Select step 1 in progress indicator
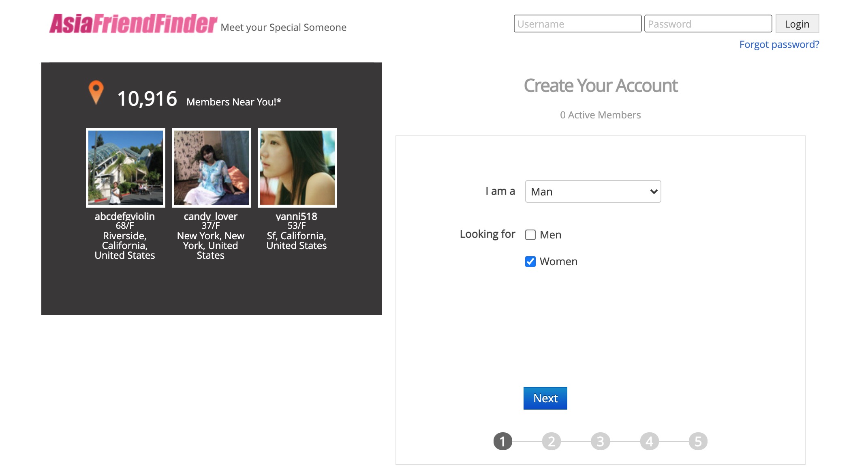868x468 pixels. click(502, 441)
